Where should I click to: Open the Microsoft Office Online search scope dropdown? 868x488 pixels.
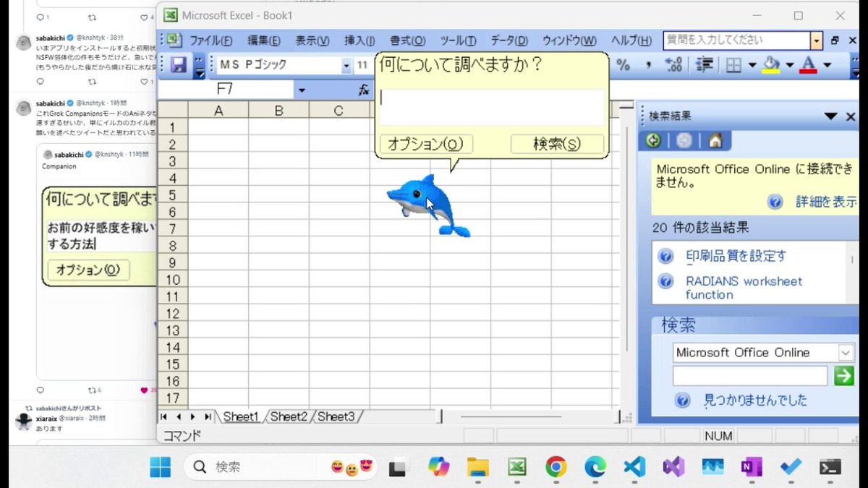point(846,353)
